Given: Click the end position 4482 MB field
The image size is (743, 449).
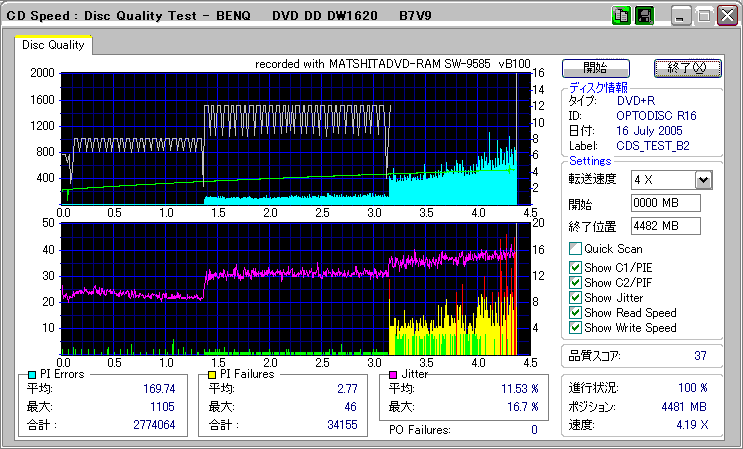Looking at the screenshot, I should coord(665,225).
